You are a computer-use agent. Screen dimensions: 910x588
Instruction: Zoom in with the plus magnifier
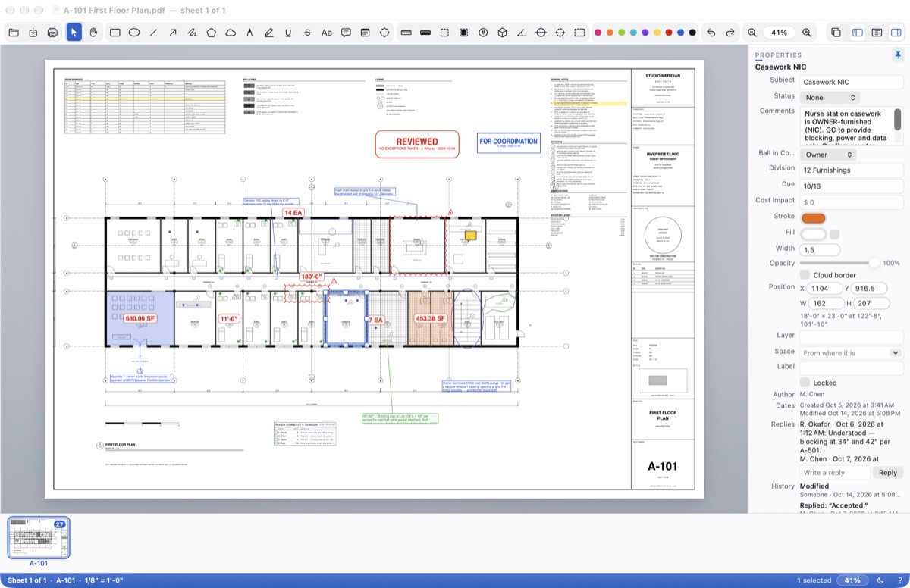point(807,33)
